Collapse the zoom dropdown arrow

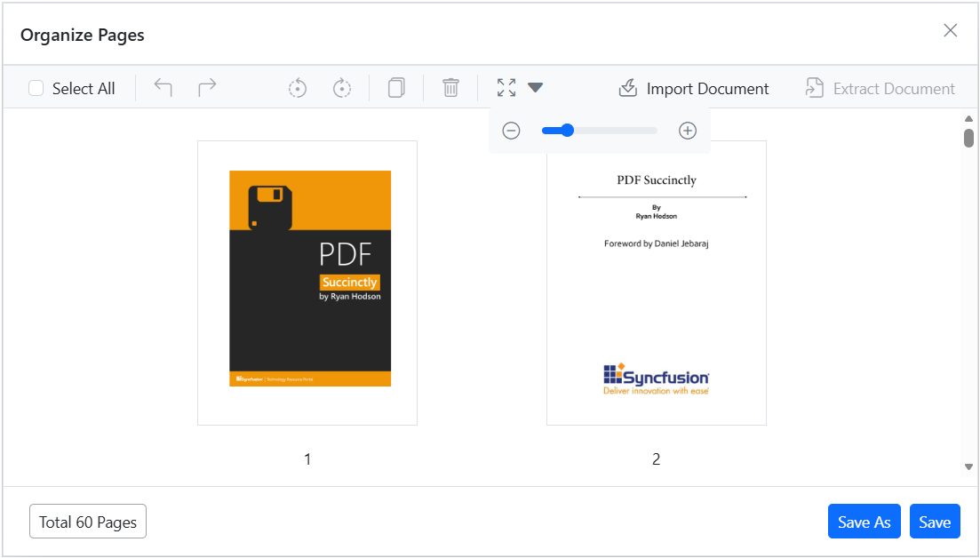(x=535, y=87)
